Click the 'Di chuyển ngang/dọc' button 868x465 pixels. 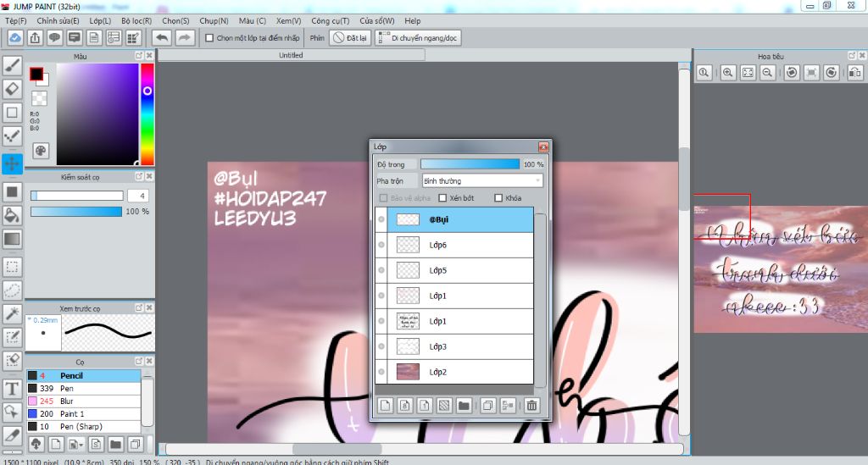click(x=418, y=38)
